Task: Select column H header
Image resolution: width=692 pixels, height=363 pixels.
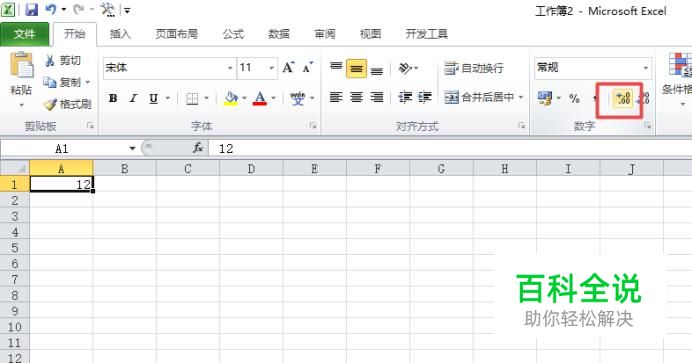Action: coord(504,169)
